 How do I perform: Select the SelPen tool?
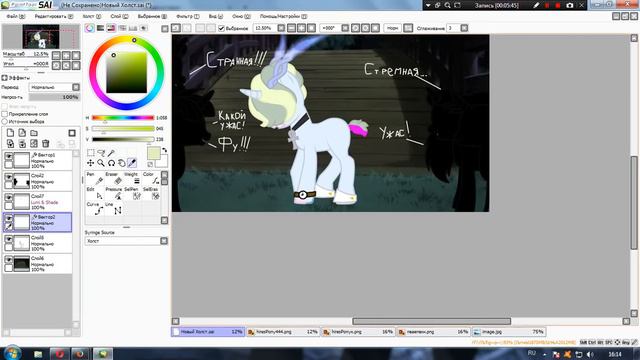[x=132, y=193]
